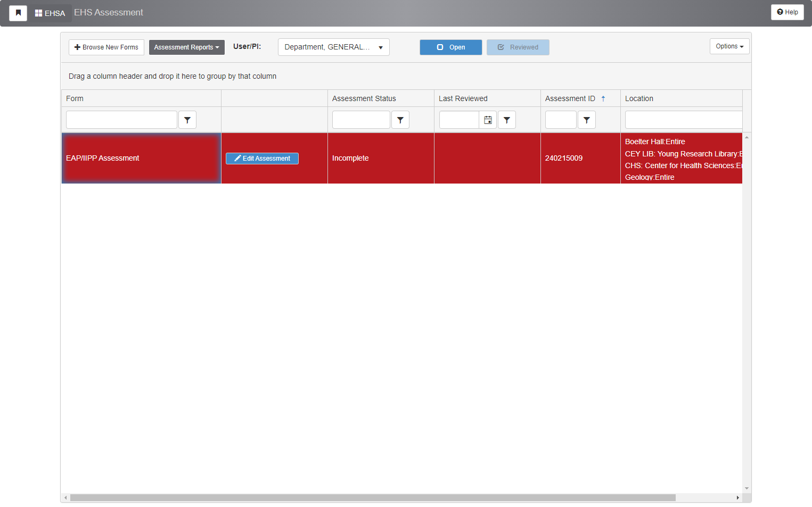This screenshot has height=507, width=812.
Task: Click the Assessment ID filter box
Action: (x=561, y=120)
